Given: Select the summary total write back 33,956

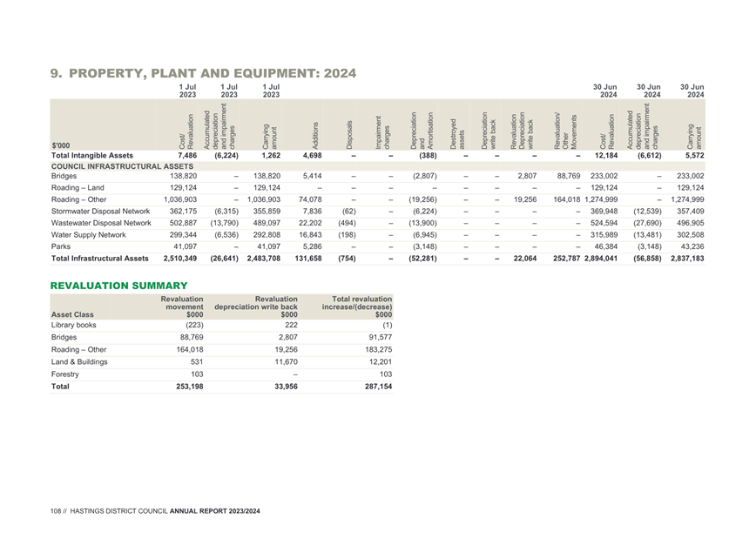Looking at the screenshot, I should coord(286,387).
